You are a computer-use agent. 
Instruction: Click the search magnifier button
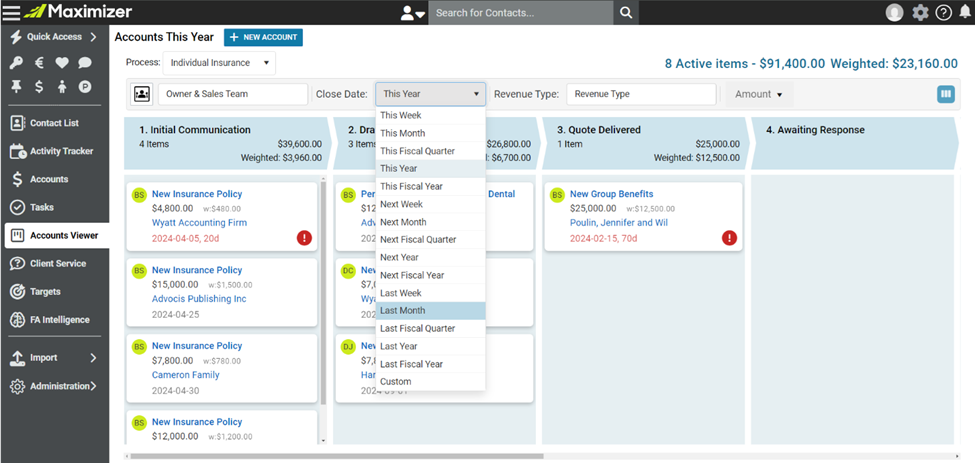coord(626,12)
